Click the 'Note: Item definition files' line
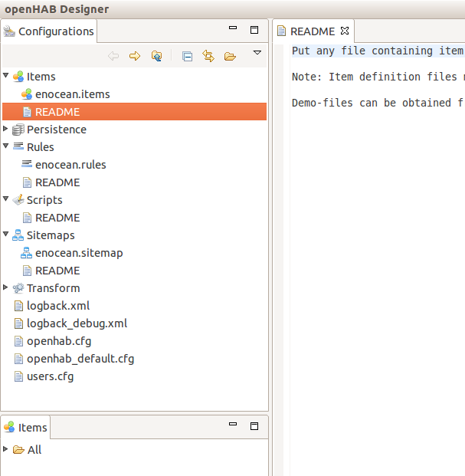The image size is (465, 476). pos(378,77)
